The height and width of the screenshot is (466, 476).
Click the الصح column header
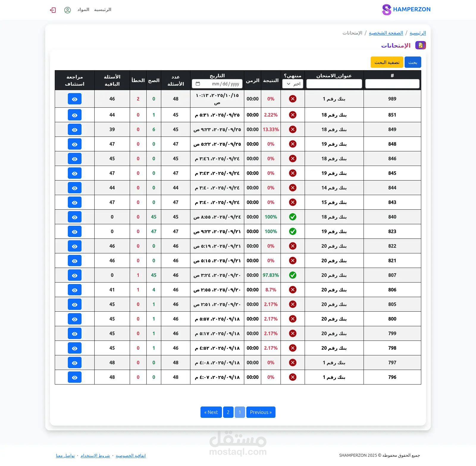coord(154,80)
